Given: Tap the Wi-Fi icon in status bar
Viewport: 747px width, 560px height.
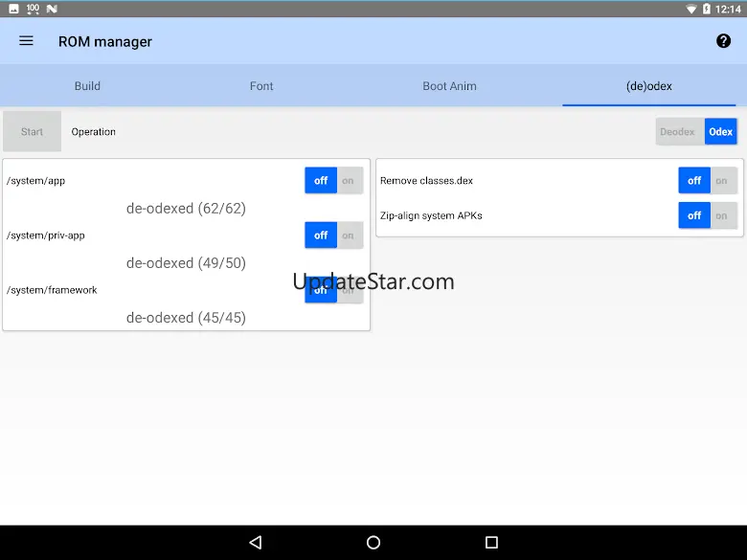Looking at the screenshot, I should 691,9.
